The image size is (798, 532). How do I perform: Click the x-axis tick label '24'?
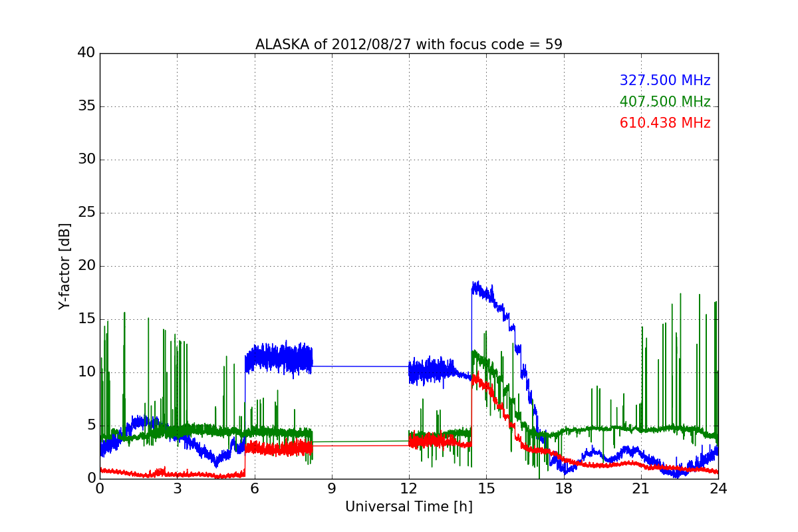(718, 488)
